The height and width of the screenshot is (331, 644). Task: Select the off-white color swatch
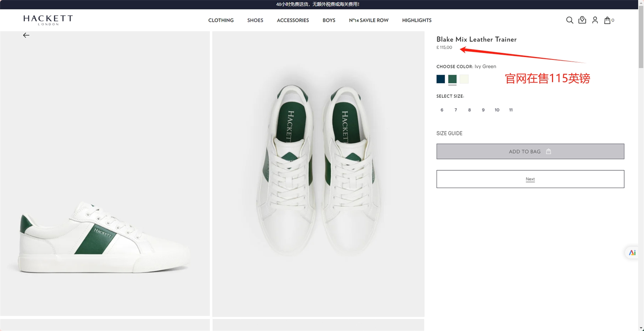464,79
